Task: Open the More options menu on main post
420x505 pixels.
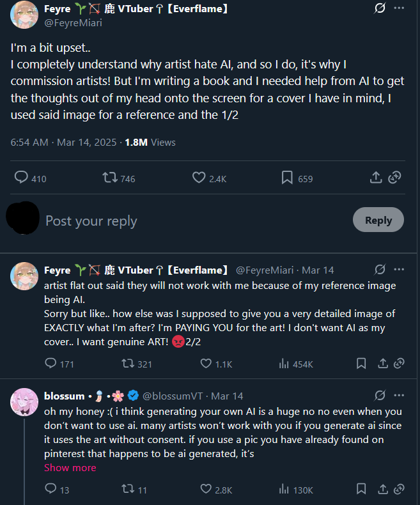Action: [400, 9]
